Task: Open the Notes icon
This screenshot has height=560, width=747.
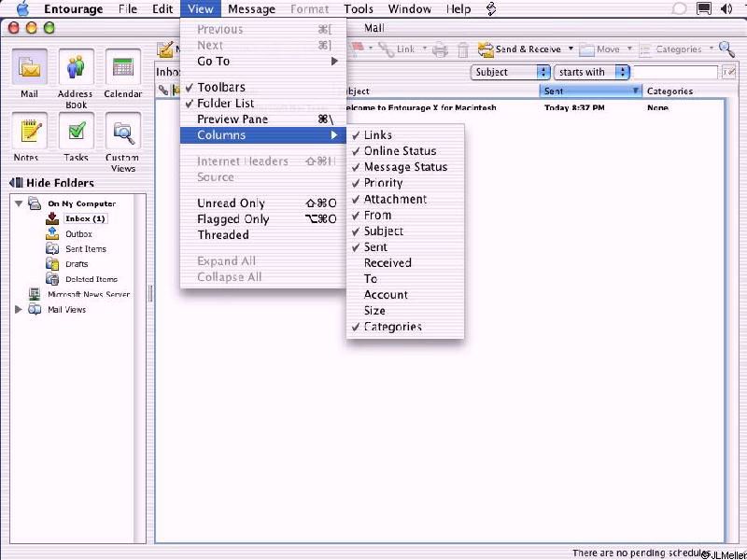Action: [x=29, y=131]
